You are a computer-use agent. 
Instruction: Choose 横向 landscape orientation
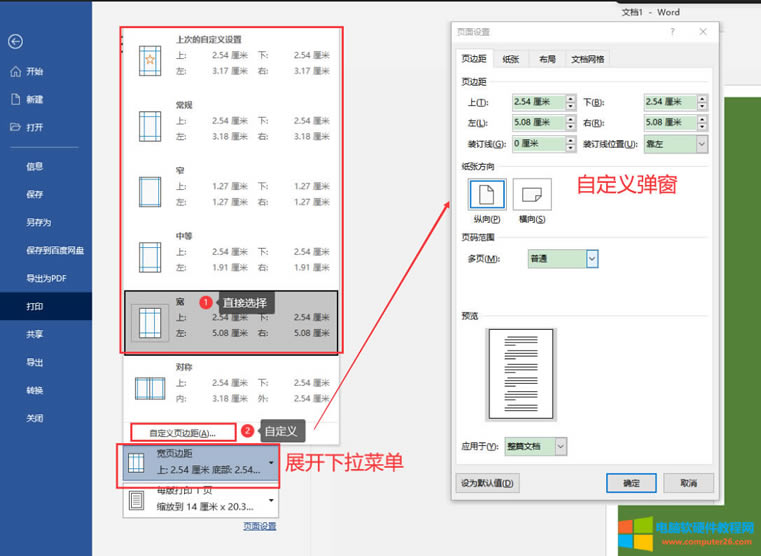(x=532, y=194)
